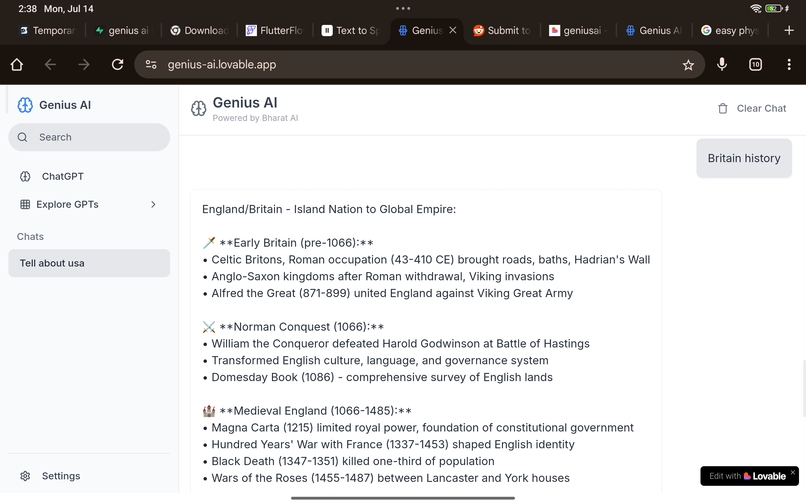Click the Wars of the Roses bullet line
Viewport: 806px width, 504px height.
(386, 478)
